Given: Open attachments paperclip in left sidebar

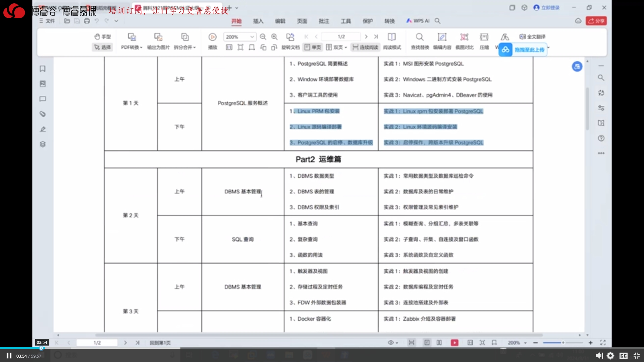Looking at the screenshot, I should coord(43,114).
